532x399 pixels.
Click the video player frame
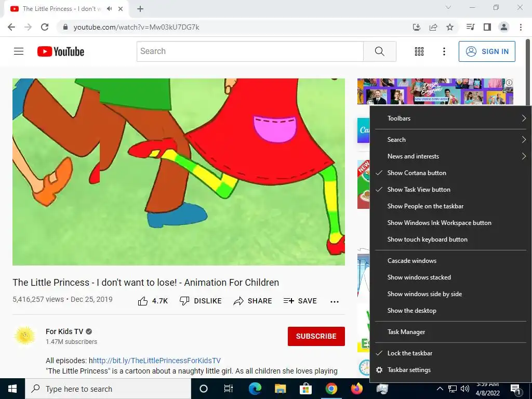[x=179, y=172]
